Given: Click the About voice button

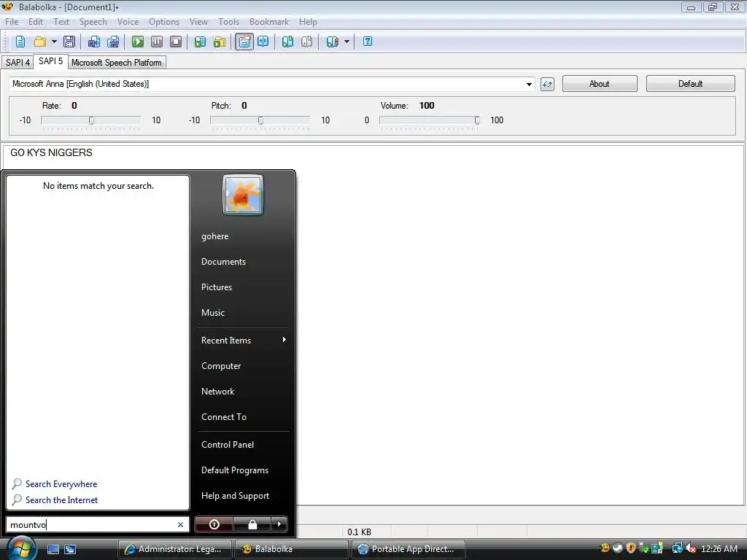Looking at the screenshot, I should 600,84.
